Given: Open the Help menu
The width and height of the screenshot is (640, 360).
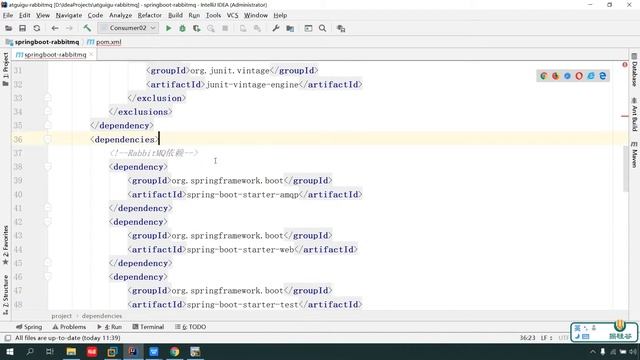Looking at the screenshot, I should click(x=280, y=15).
